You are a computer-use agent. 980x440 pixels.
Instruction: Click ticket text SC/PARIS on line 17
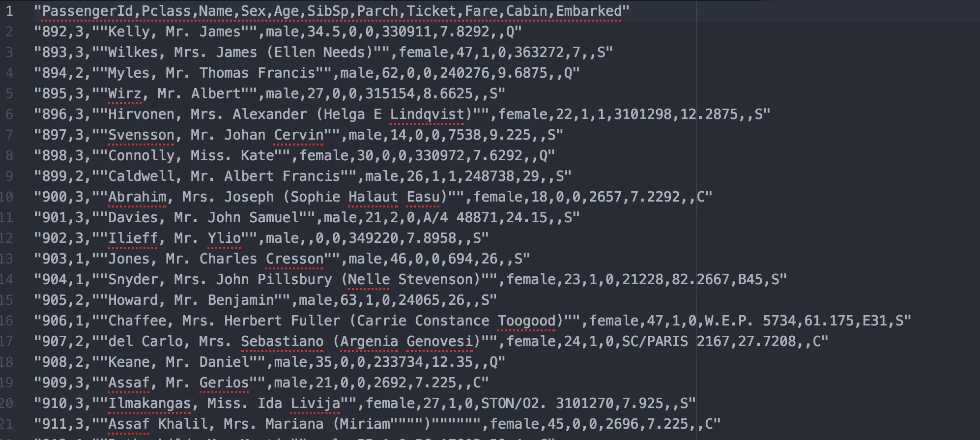point(655,341)
